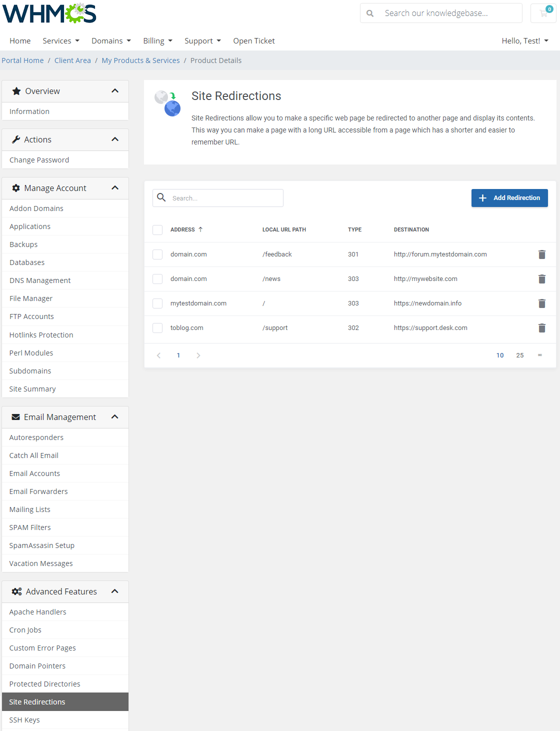Image resolution: width=560 pixels, height=731 pixels.
Task: Open Information under Overview
Action: (65, 111)
